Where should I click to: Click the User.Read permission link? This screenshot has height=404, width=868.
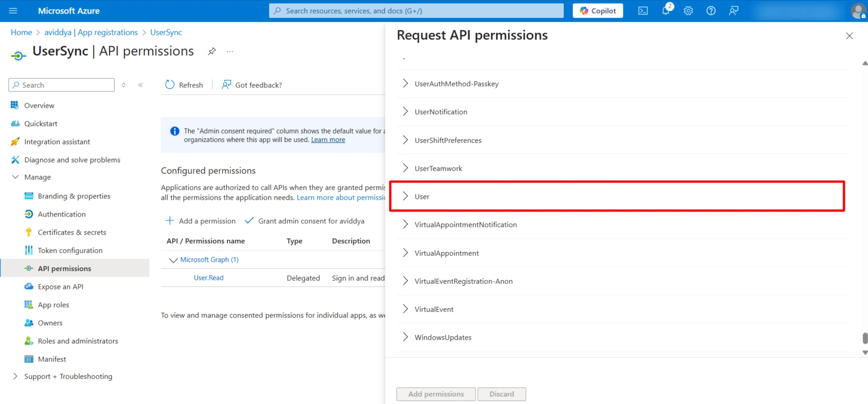click(x=209, y=278)
